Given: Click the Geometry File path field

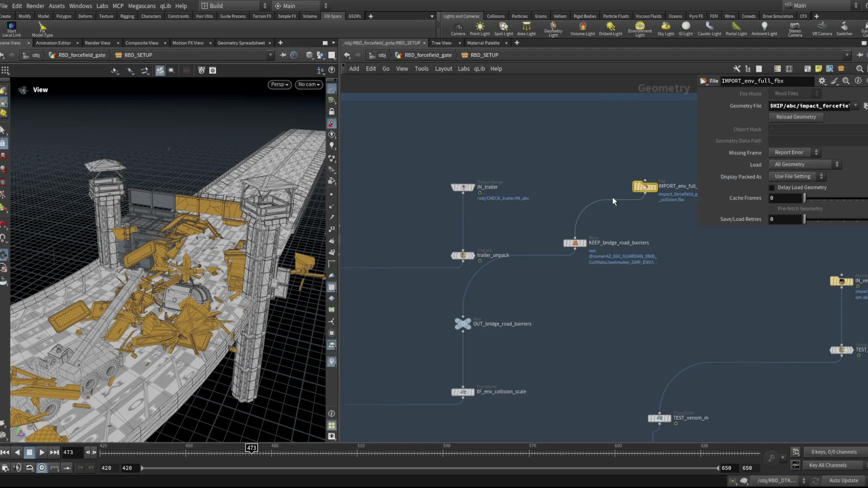Looking at the screenshot, I should 810,106.
